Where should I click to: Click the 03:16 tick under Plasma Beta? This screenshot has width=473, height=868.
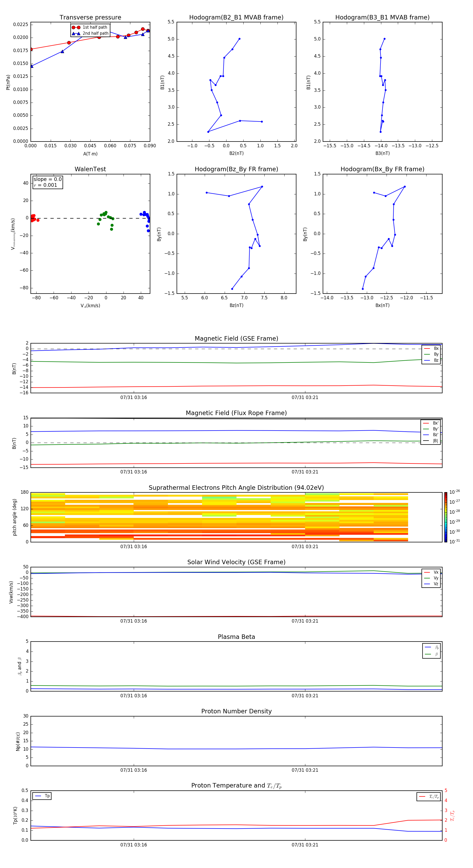click(134, 696)
